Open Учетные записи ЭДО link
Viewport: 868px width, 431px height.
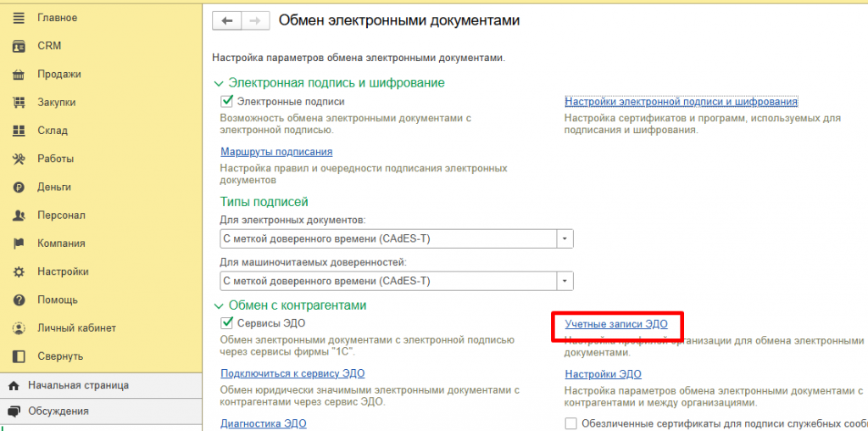(616, 323)
